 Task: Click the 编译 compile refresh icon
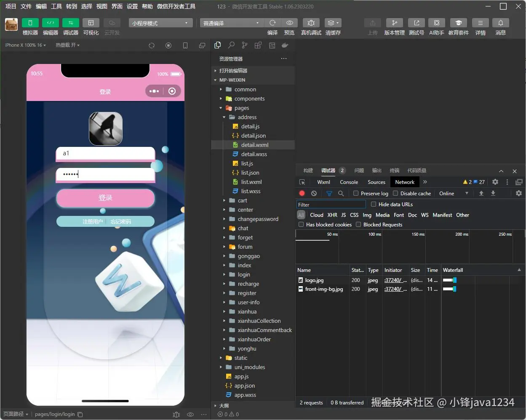coord(272,23)
